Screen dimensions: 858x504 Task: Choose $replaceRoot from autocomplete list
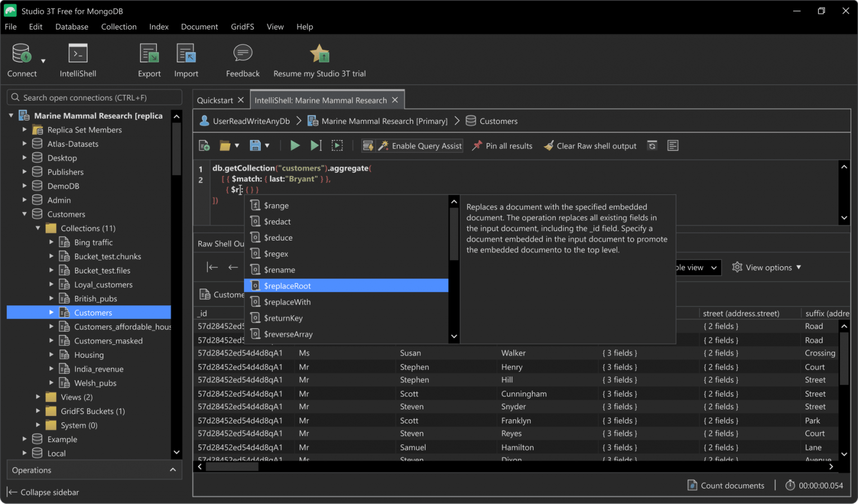click(288, 285)
